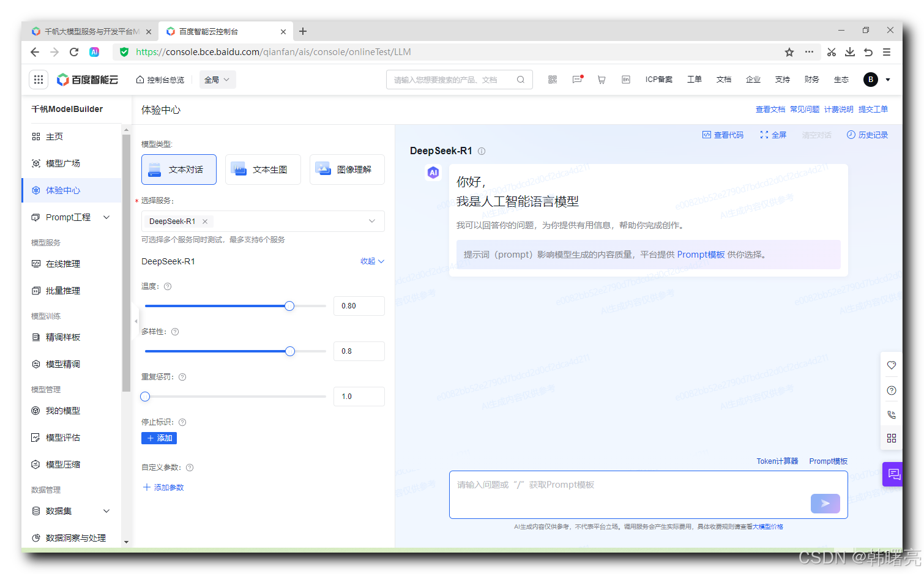Remove the DeepSeek-R1 service tag
The height and width of the screenshot is (574, 924).
coord(205,222)
